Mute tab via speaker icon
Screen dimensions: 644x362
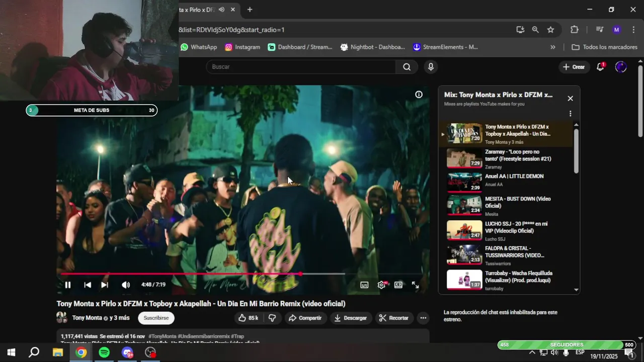[x=222, y=10]
